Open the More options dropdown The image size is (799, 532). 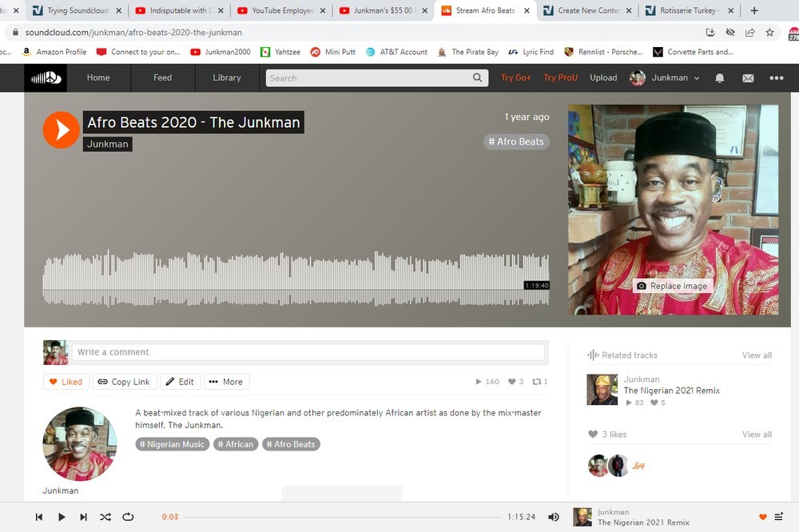click(226, 382)
